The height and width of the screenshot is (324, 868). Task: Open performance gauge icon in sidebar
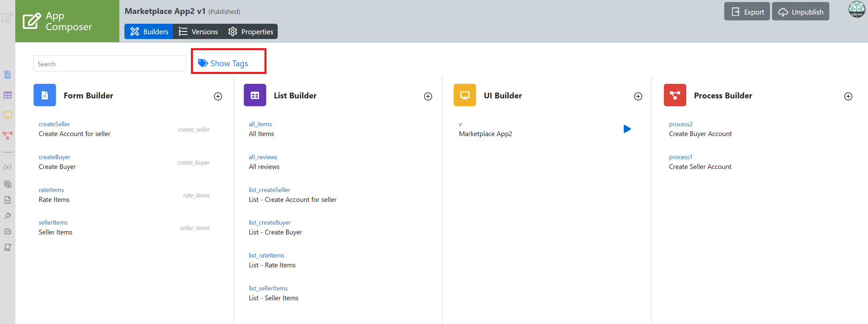7,232
